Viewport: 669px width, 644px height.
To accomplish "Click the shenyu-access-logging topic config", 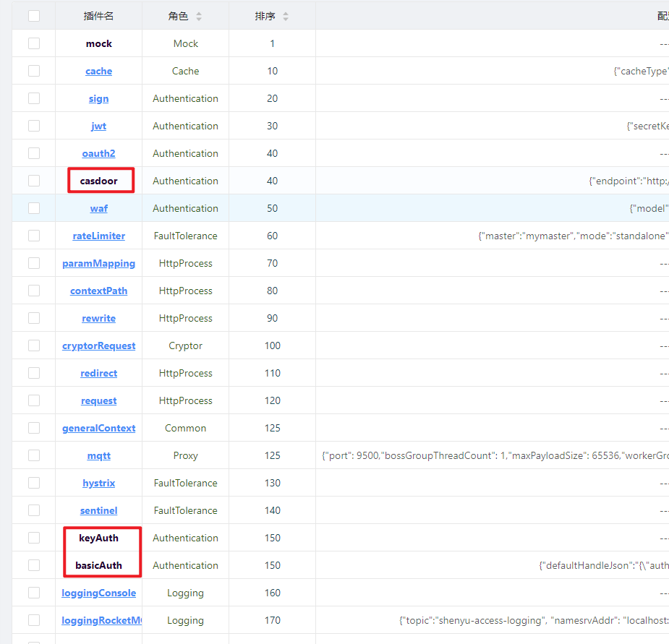I will (x=534, y=621).
